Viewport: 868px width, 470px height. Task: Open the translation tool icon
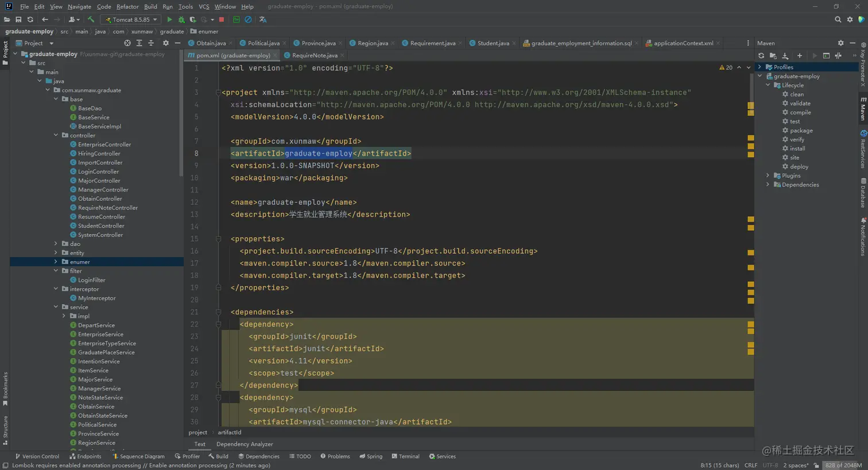click(263, 20)
